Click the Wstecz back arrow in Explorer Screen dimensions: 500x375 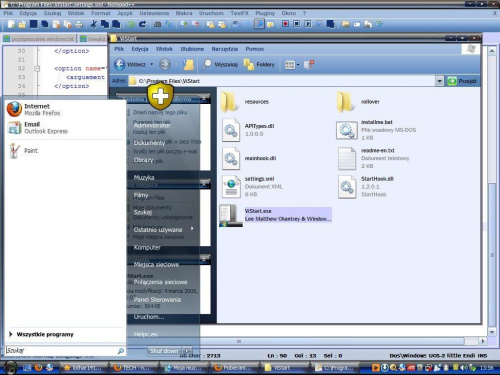[x=120, y=64]
